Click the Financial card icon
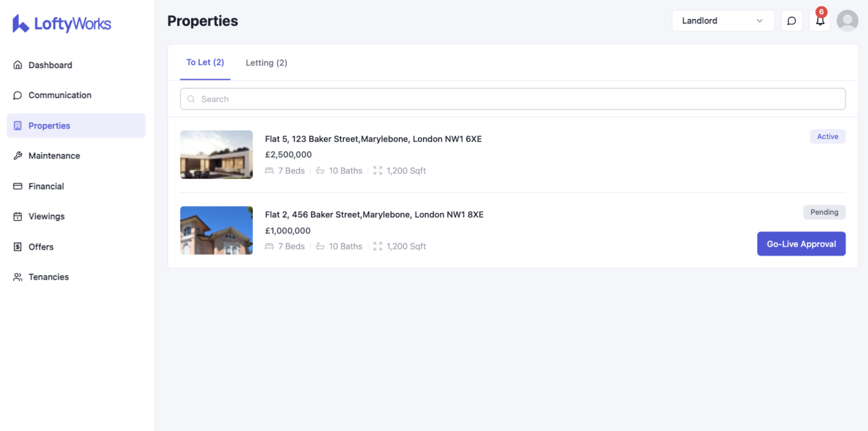Viewport: 868px width, 431px height. (18, 186)
